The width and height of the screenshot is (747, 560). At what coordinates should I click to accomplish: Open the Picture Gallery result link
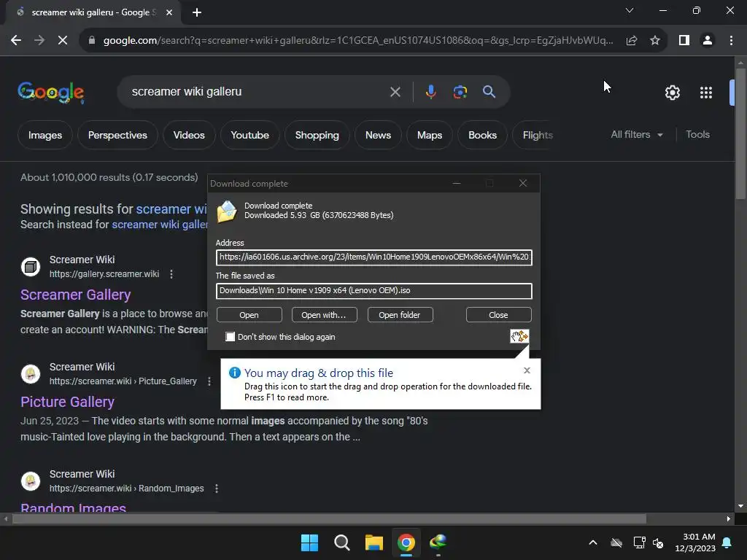(67, 402)
